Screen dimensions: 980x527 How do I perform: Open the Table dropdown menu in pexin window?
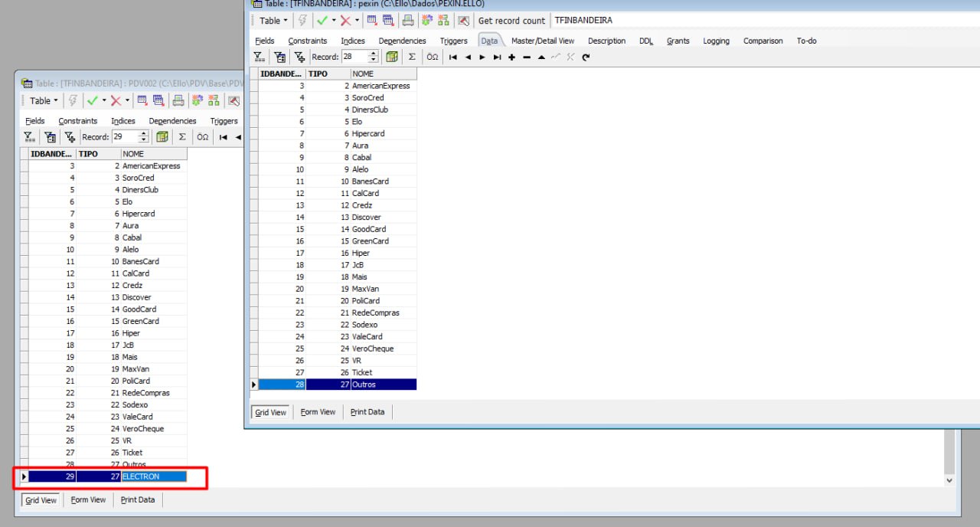pos(273,21)
